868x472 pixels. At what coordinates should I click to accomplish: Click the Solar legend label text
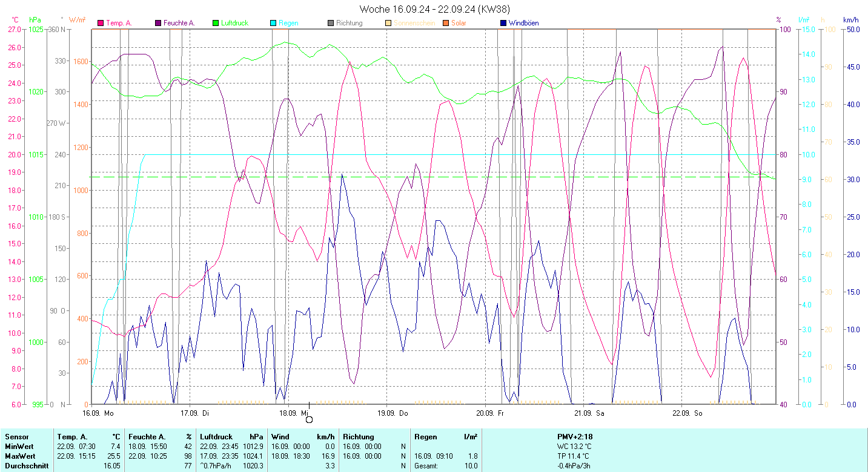(459, 23)
